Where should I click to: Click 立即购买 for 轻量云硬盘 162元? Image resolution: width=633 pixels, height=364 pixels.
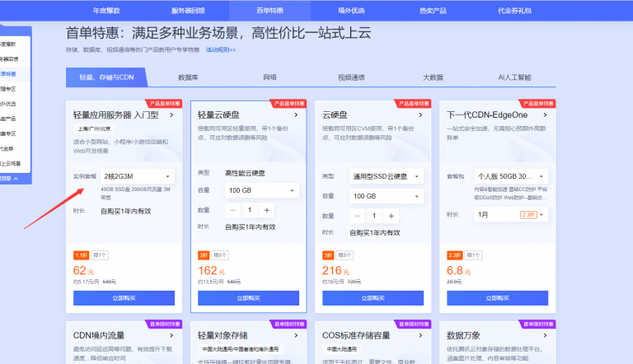[248, 298]
